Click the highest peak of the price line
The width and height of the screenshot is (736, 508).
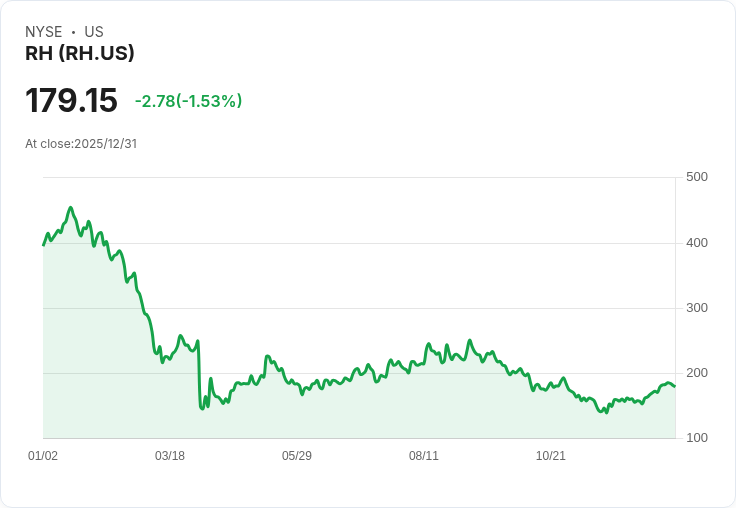click(70, 208)
